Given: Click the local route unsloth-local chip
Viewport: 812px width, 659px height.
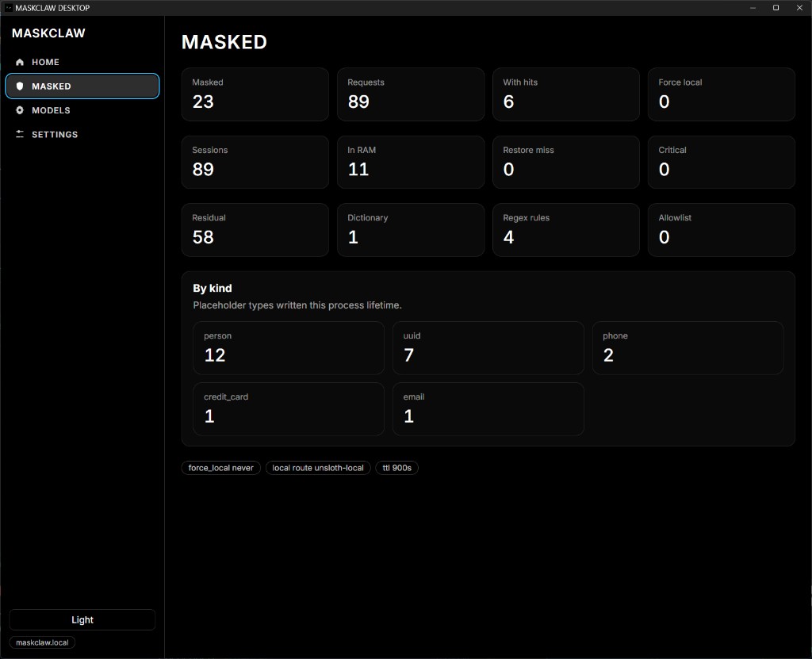Looking at the screenshot, I should coord(318,468).
